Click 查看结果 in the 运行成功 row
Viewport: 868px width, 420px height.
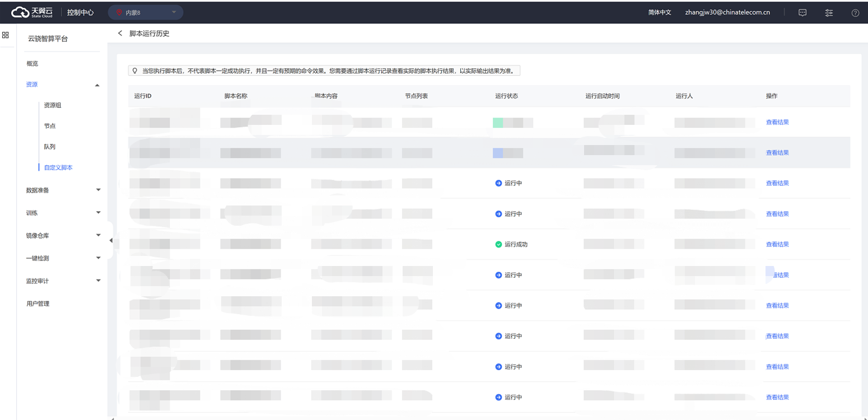coord(777,244)
